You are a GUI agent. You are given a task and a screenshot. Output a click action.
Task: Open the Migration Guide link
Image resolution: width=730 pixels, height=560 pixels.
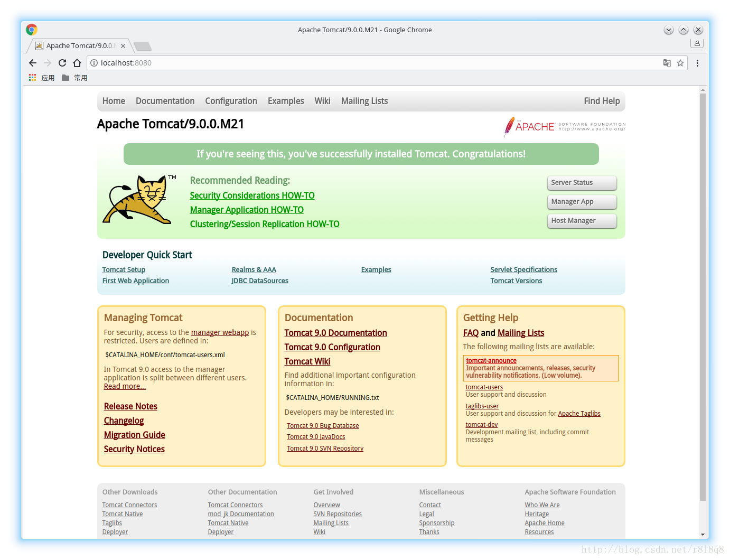coord(134,435)
